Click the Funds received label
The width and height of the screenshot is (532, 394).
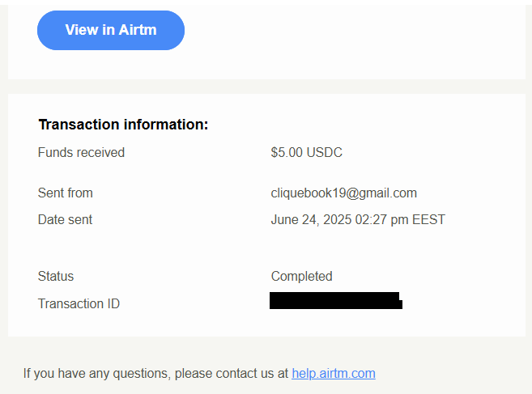click(x=81, y=153)
